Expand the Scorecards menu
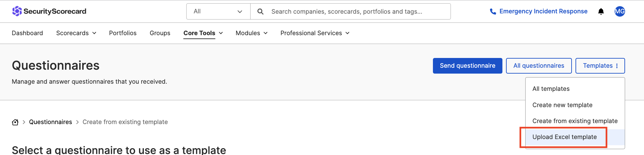The height and width of the screenshot is (155, 644). point(76,33)
